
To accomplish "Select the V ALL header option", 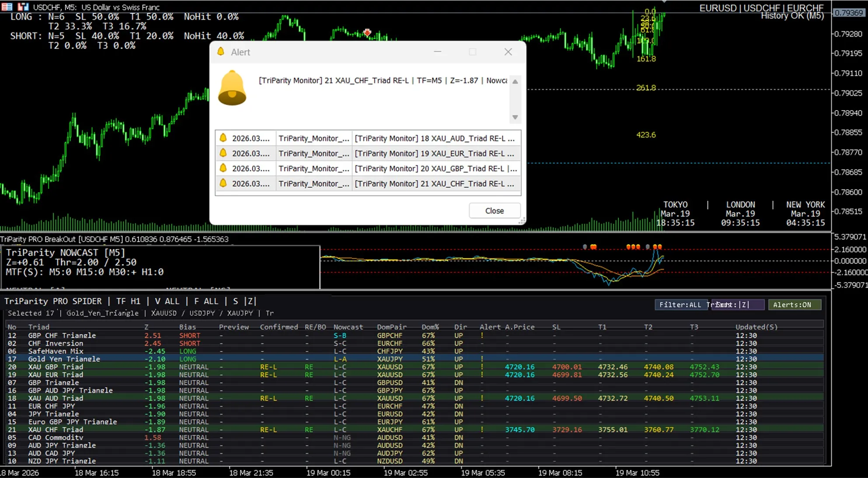I will pyautogui.click(x=167, y=301).
